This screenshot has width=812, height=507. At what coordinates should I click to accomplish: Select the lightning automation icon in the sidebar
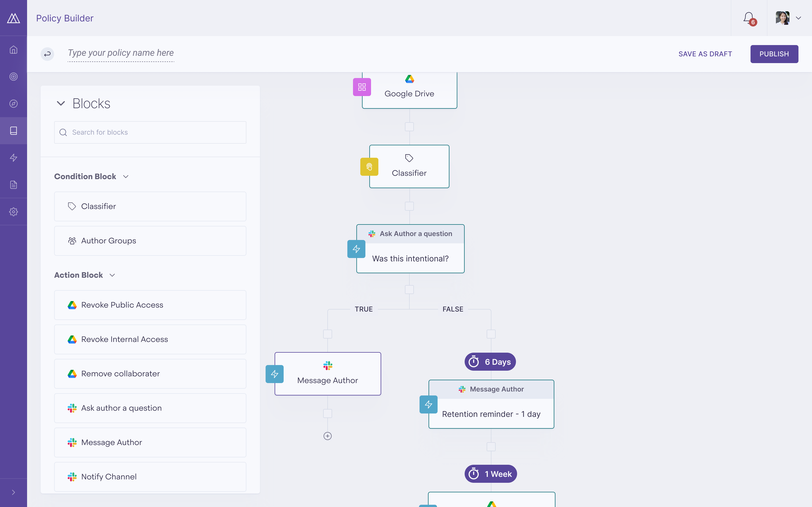(14, 158)
